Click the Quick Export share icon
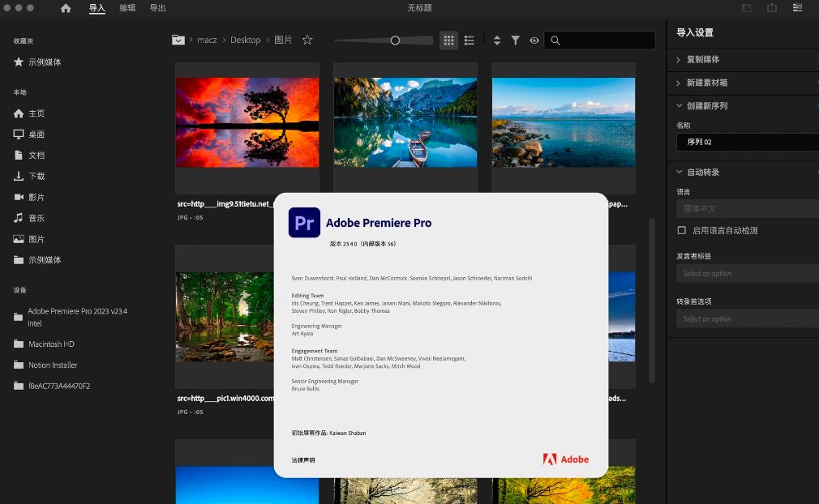The image size is (819, 504). pos(772,8)
